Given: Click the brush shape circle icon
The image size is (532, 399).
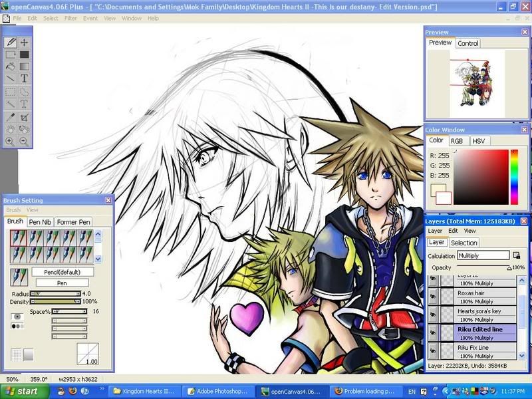Looking at the screenshot, I should [17, 317].
